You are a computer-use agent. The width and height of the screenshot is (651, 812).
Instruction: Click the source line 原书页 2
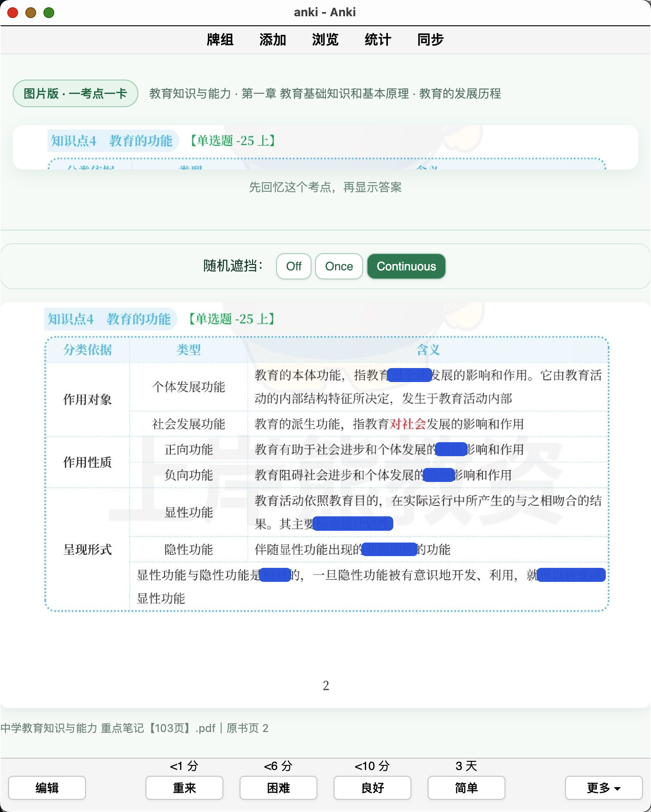[247, 728]
